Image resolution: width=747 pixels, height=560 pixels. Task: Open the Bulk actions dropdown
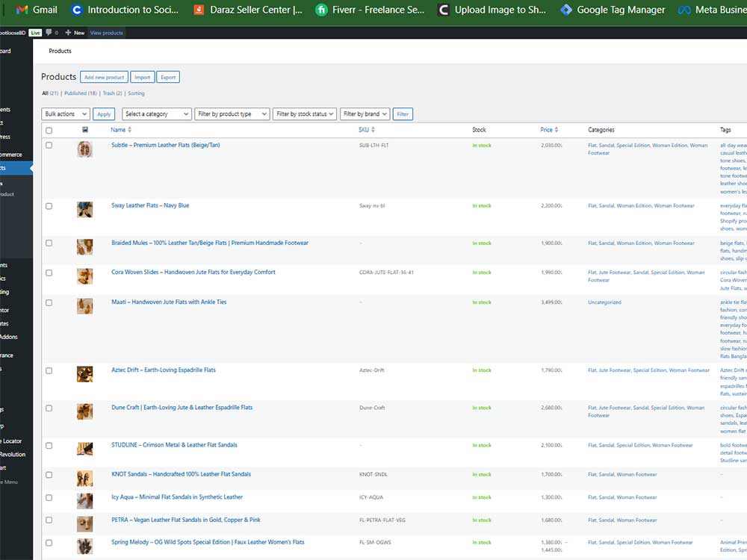click(x=66, y=113)
